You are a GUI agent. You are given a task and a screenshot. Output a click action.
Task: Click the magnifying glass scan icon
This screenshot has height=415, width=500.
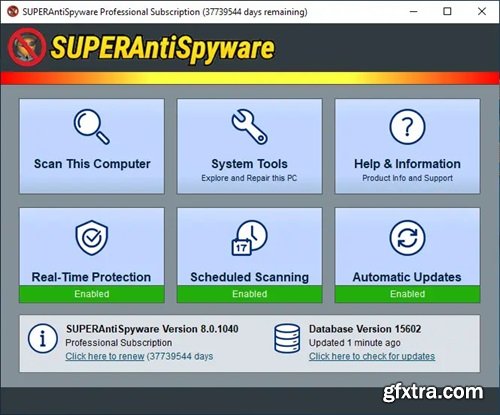click(x=91, y=127)
